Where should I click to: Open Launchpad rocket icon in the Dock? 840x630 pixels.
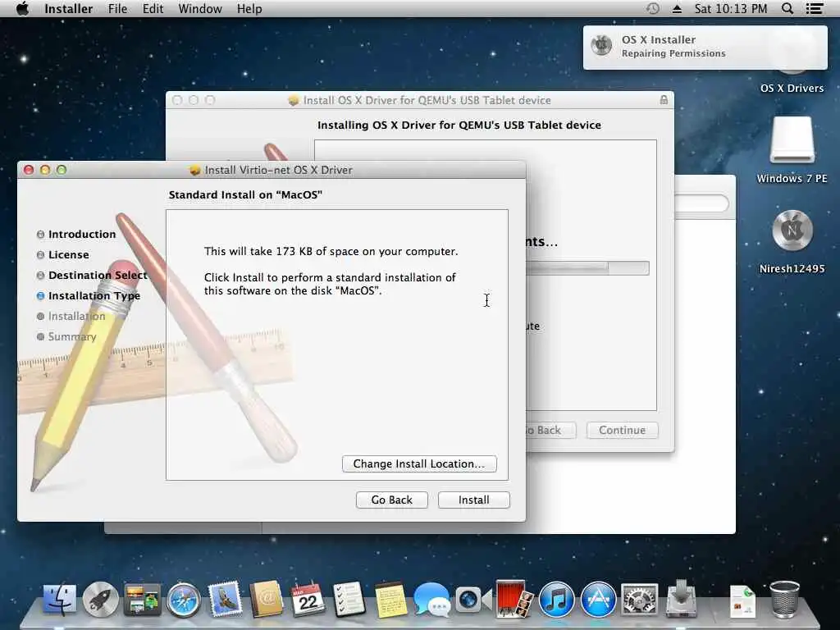click(x=100, y=599)
